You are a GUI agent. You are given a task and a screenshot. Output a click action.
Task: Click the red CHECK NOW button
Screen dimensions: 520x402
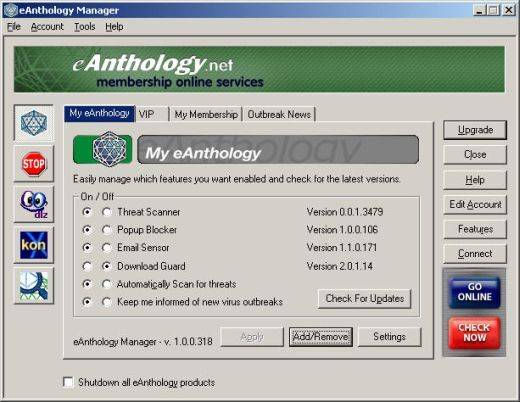click(474, 332)
